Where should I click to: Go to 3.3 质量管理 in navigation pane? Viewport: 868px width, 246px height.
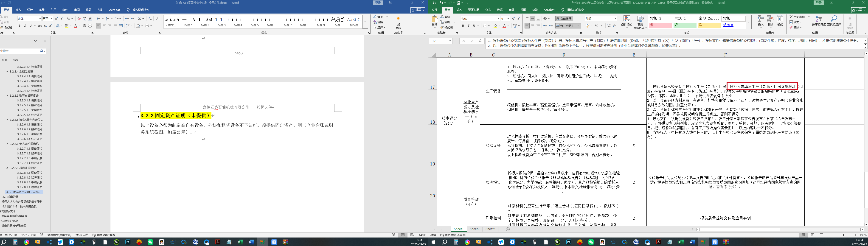click(x=11, y=197)
